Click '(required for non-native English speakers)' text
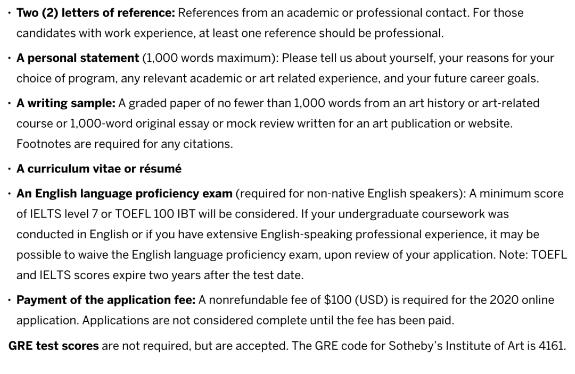575x374 pixels. [x=350, y=193]
